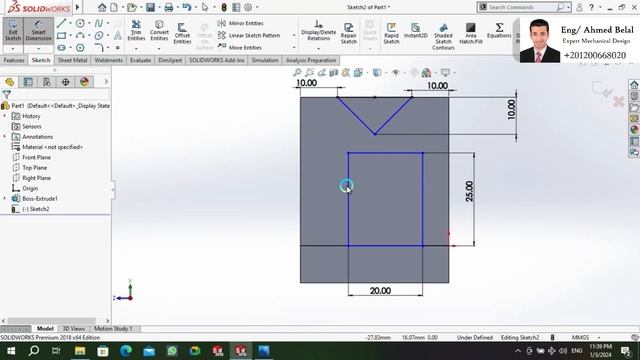
Task: Open the PropertyManager tab icon
Action: 28,82
